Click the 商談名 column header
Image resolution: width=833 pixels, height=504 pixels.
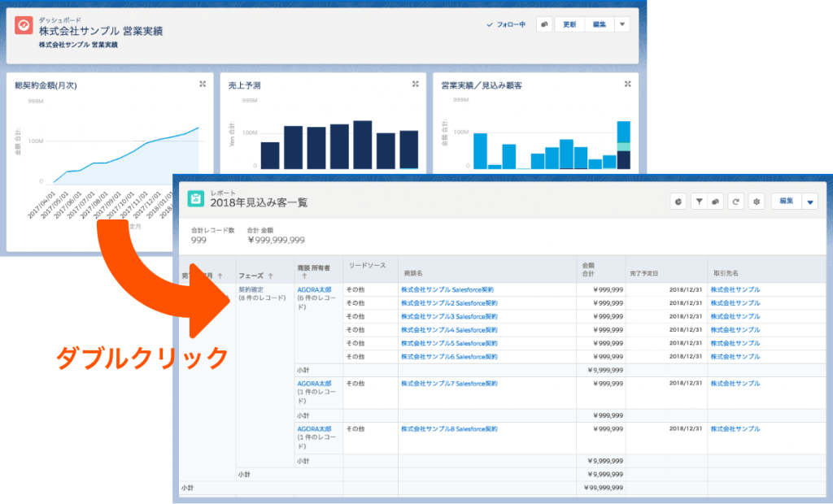click(x=412, y=273)
